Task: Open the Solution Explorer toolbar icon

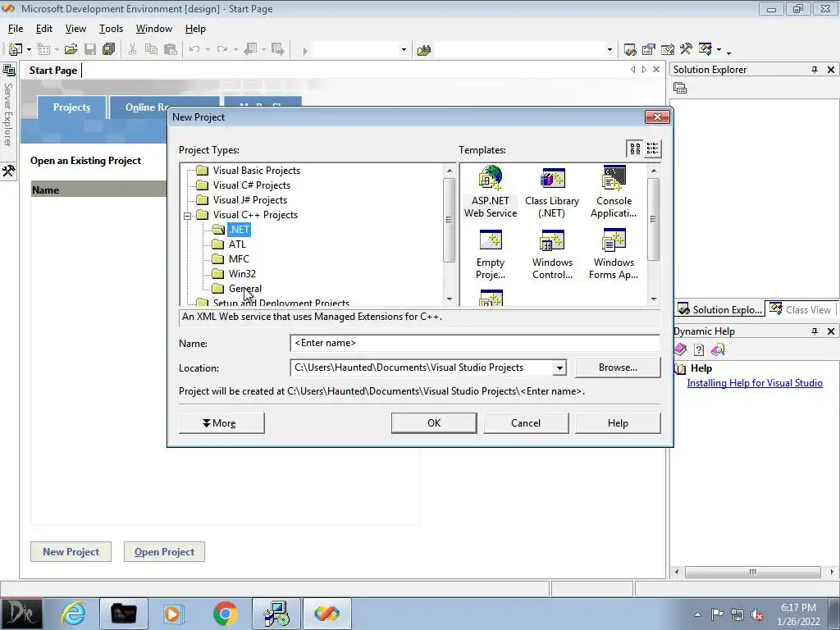Action: point(630,50)
